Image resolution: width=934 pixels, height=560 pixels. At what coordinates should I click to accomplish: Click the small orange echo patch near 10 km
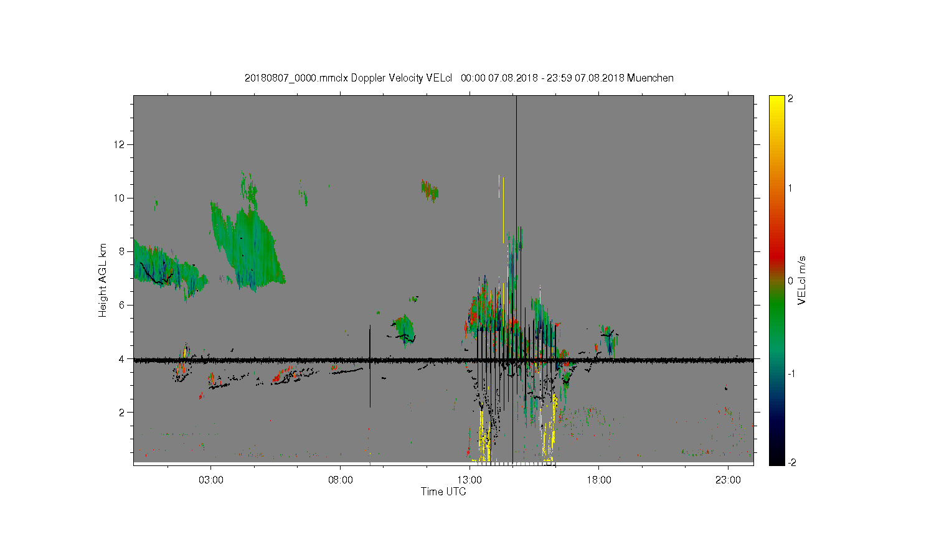coord(430,190)
